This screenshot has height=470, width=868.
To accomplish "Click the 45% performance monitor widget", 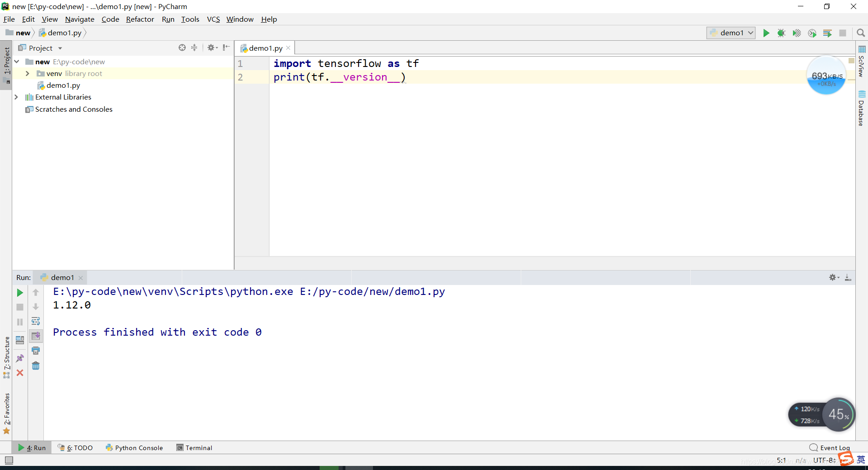I will pos(839,414).
